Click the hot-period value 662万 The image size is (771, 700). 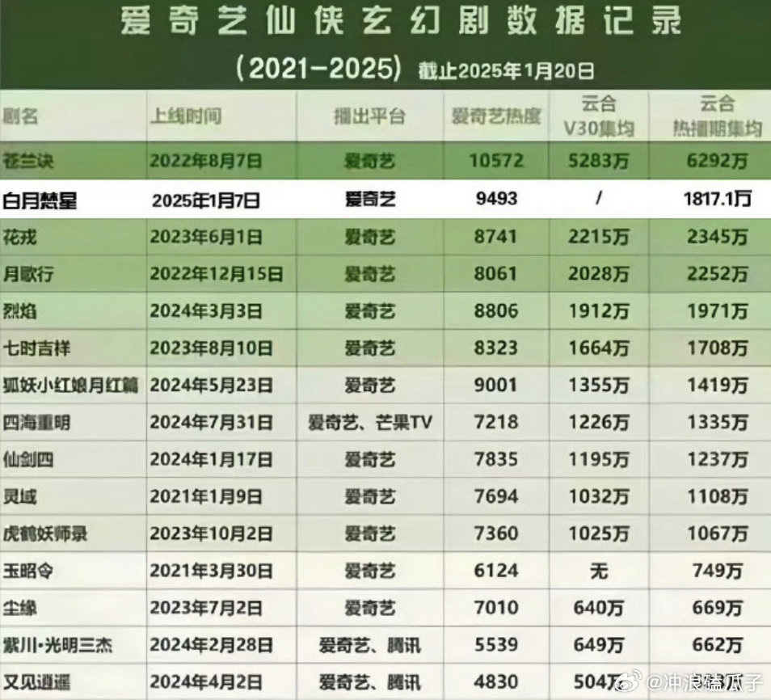click(718, 645)
